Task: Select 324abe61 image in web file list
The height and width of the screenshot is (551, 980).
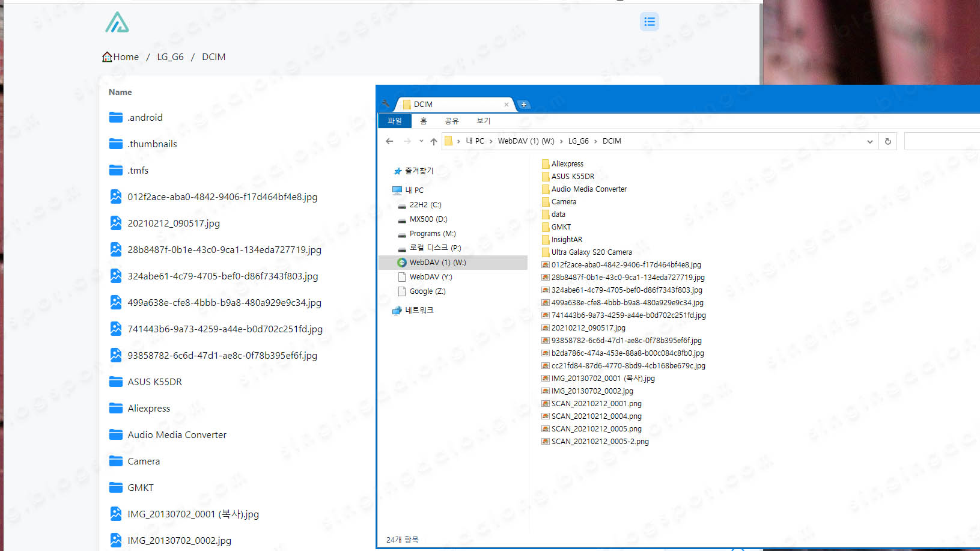Action: 223,276
